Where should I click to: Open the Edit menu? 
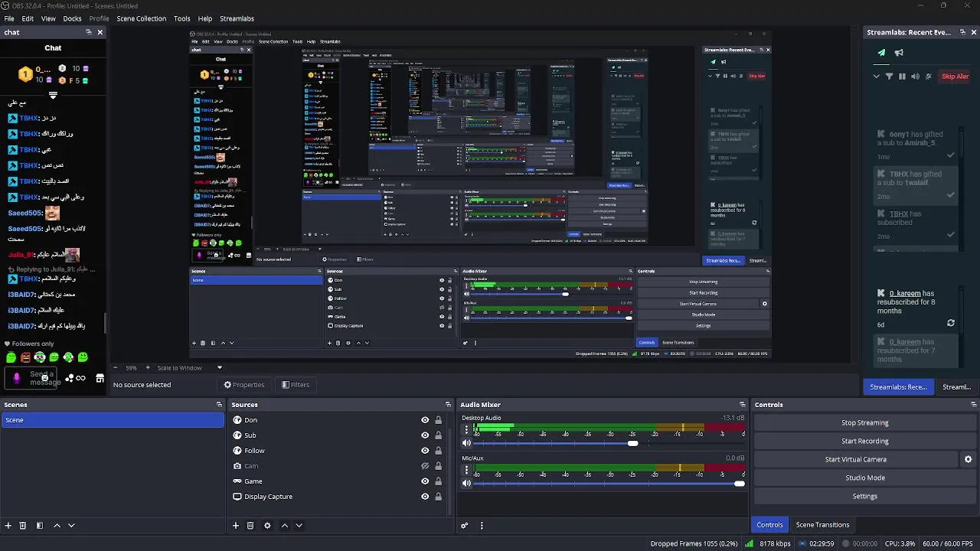click(x=28, y=18)
